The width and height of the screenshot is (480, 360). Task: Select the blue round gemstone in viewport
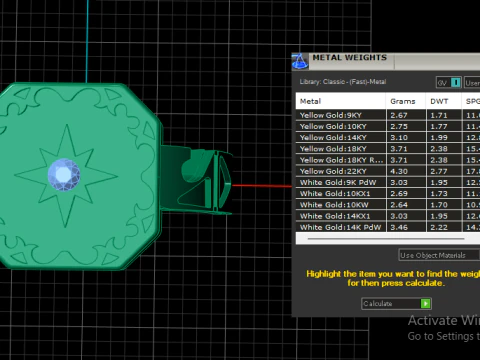(x=64, y=175)
